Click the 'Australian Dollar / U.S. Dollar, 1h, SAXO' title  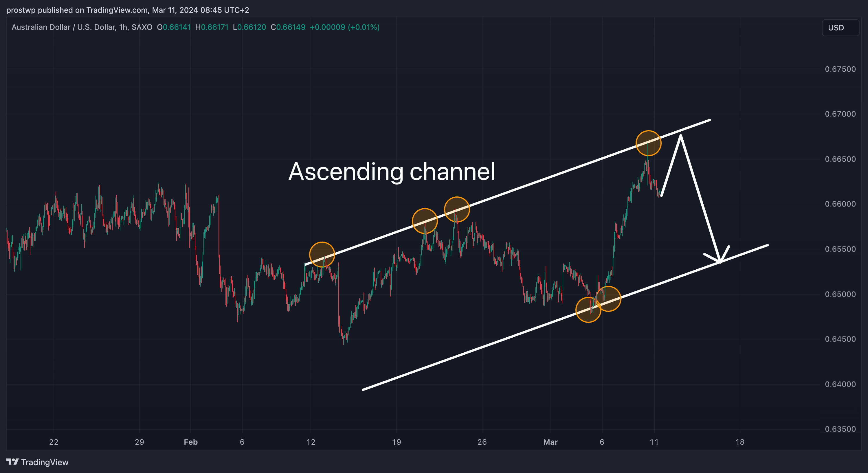[x=82, y=27]
